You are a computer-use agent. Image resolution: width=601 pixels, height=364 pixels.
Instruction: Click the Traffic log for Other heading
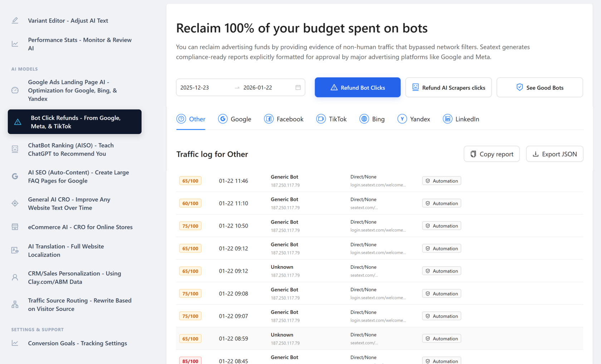click(x=212, y=154)
